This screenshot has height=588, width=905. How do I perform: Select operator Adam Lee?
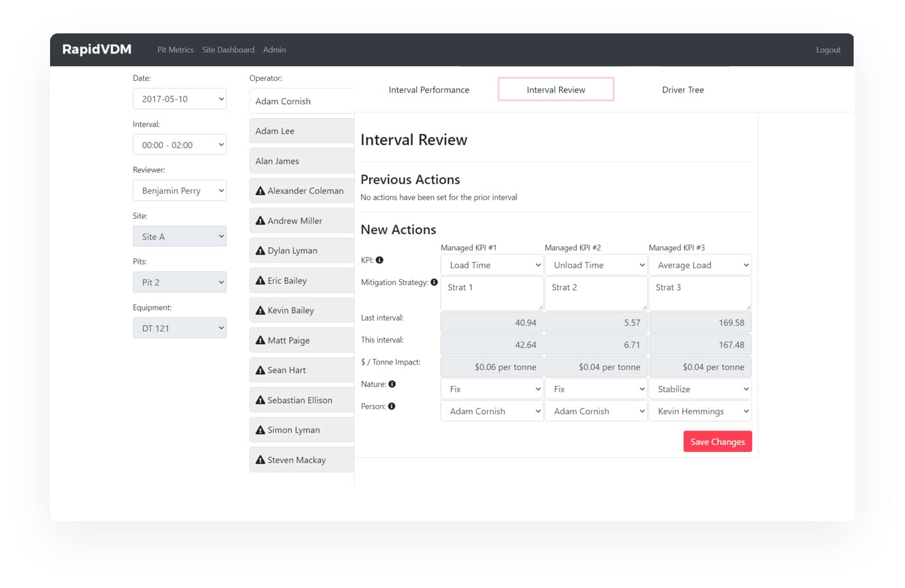click(302, 131)
